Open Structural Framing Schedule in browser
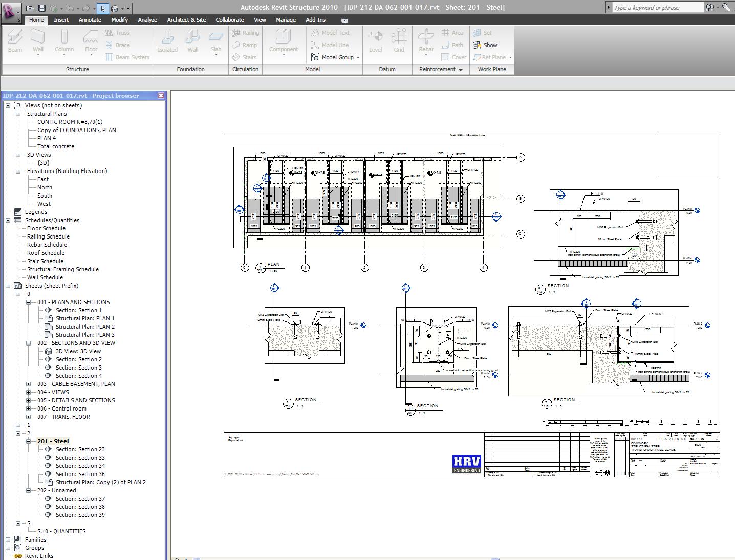The height and width of the screenshot is (560, 735). (62, 269)
